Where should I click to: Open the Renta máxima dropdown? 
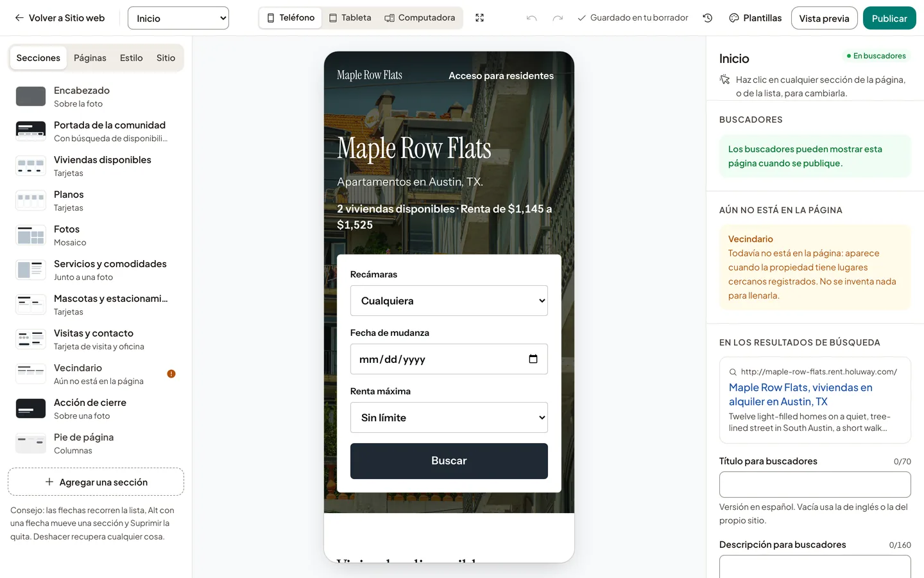pyautogui.click(x=449, y=417)
